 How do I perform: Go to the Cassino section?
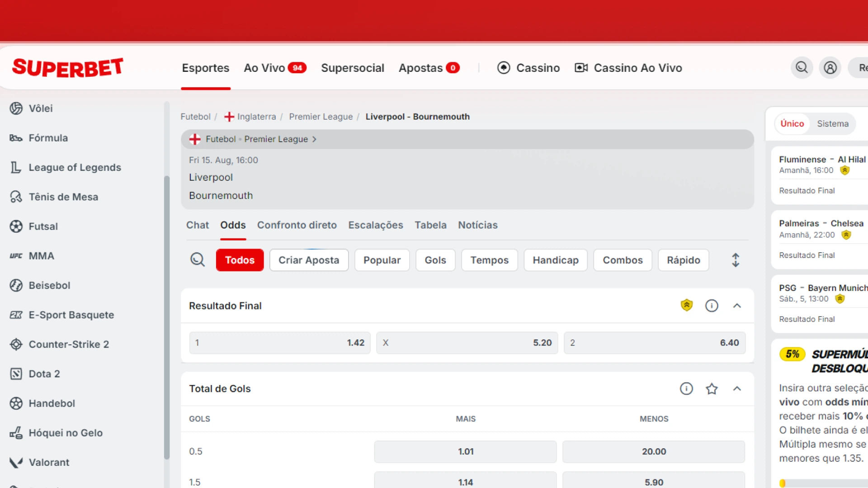[528, 68]
